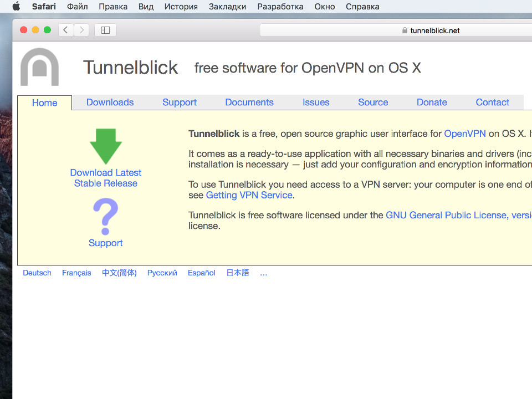Viewport: 532px width, 399px height.
Task: Follow the OpenVPN link
Action: coord(465,134)
